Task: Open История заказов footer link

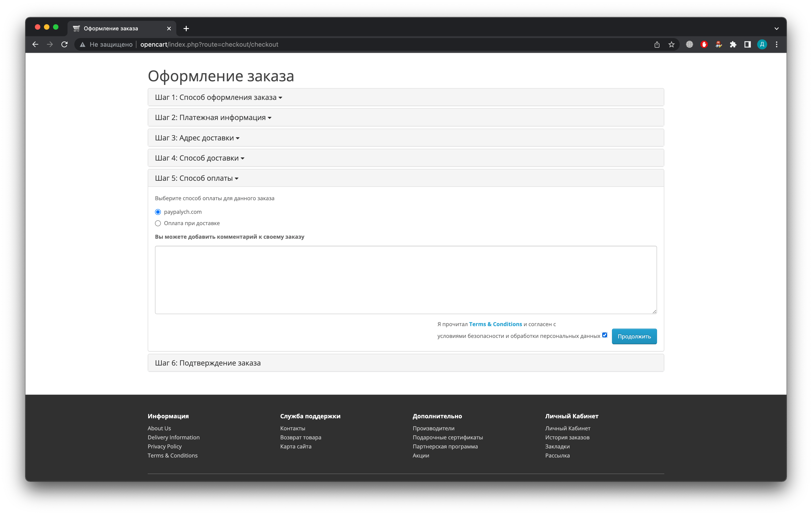Action: pyautogui.click(x=567, y=438)
